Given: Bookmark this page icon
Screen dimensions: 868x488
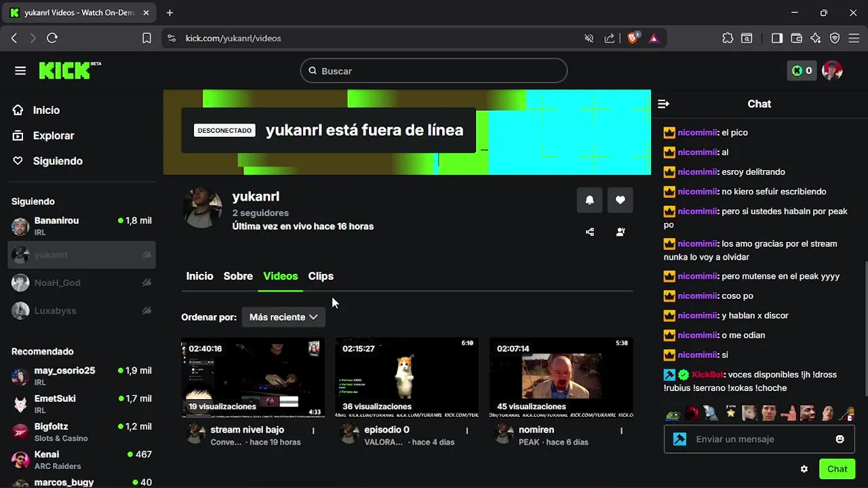Looking at the screenshot, I should [x=146, y=38].
